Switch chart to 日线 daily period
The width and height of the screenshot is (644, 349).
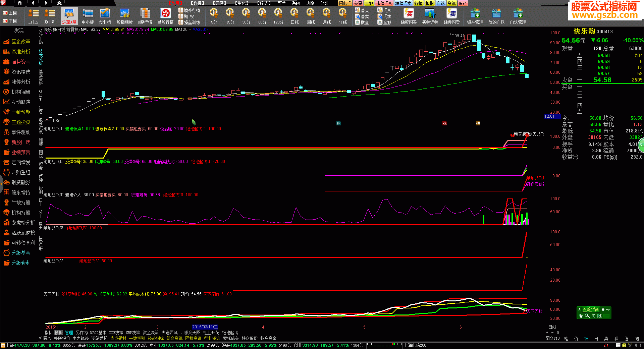click(294, 16)
